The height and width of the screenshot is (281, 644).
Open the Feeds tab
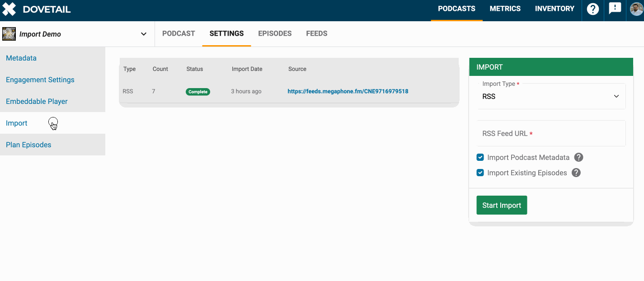316,33
